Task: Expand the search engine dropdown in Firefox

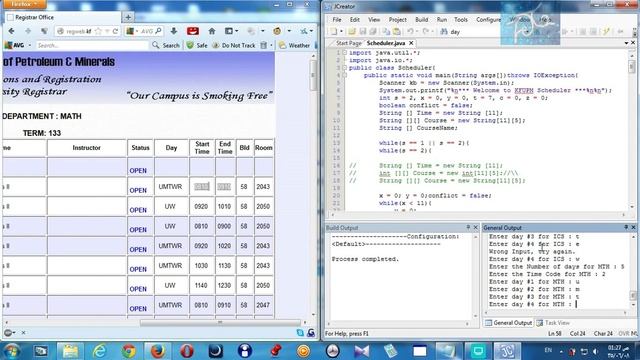Action: click(x=137, y=31)
